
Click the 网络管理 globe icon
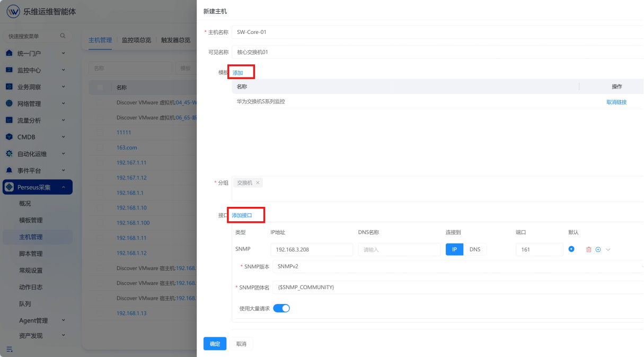[x=9, y=103]
